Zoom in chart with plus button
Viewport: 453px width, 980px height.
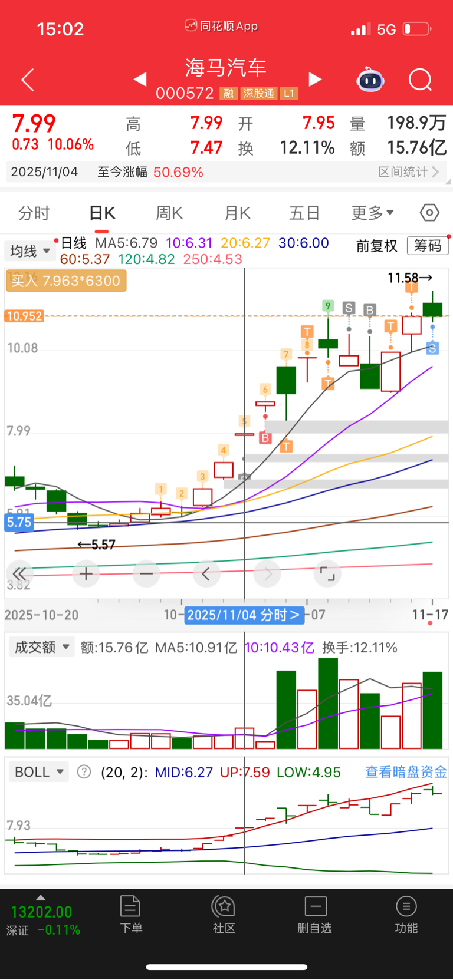pyautogui.click(x=86, y=573)
